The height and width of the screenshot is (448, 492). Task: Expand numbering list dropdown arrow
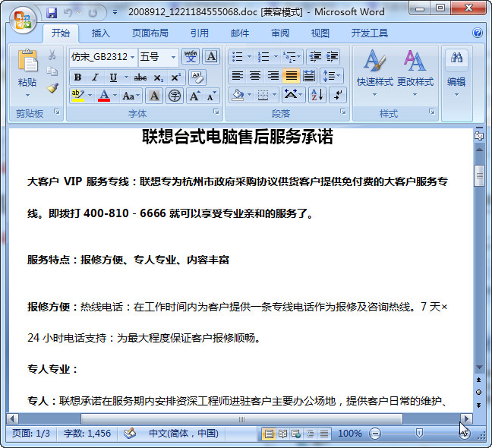[276, 57]
